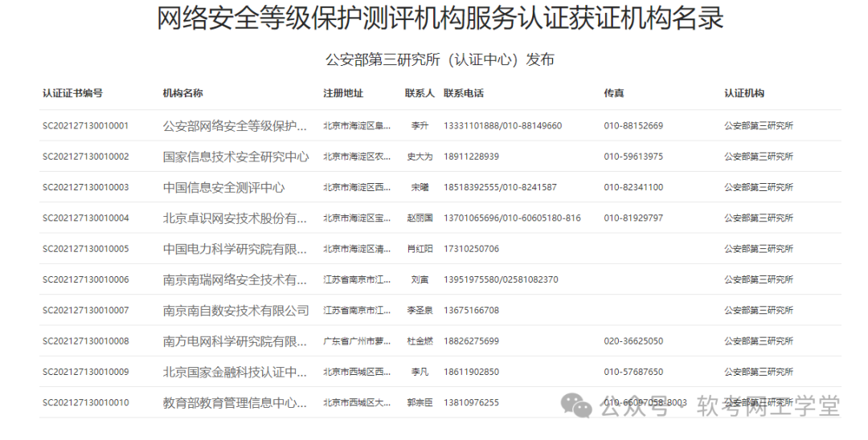The width and height of the screenshot is (868, 440).
Task: Click the 机构名称 column header
Action: (x=182, y=93)
